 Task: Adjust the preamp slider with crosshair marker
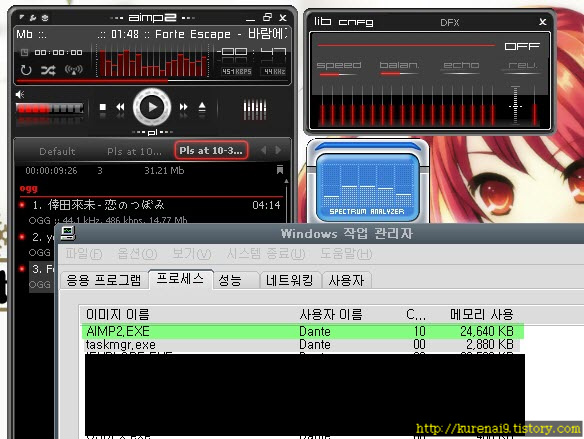(x=515, y=105)
